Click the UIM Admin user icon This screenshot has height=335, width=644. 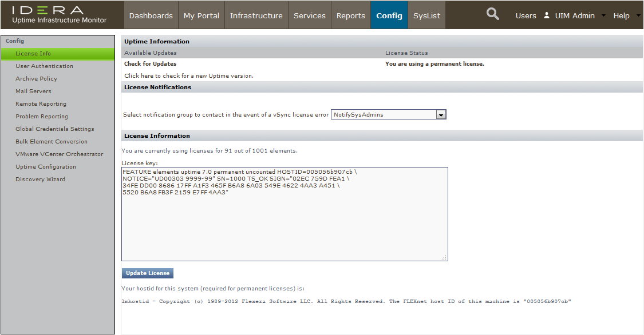[x=547, y=15]
